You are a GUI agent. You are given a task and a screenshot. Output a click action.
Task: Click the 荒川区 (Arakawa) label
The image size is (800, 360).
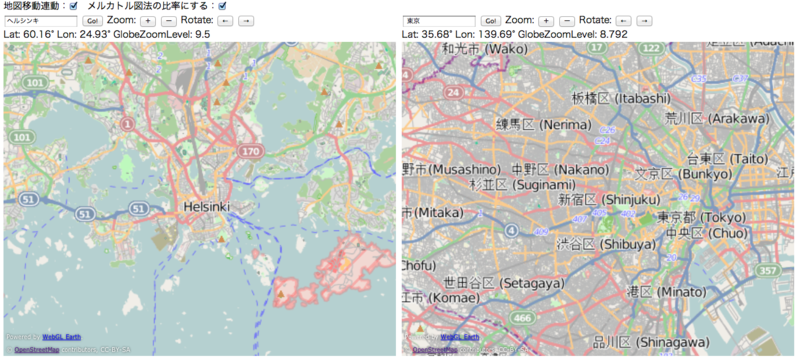[x=717, y=118]
